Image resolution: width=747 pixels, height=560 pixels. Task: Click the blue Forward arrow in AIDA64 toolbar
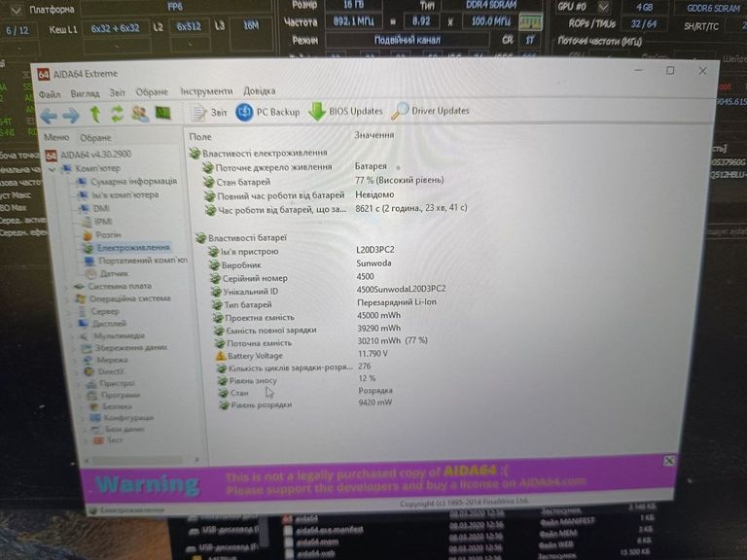(71, 115)
